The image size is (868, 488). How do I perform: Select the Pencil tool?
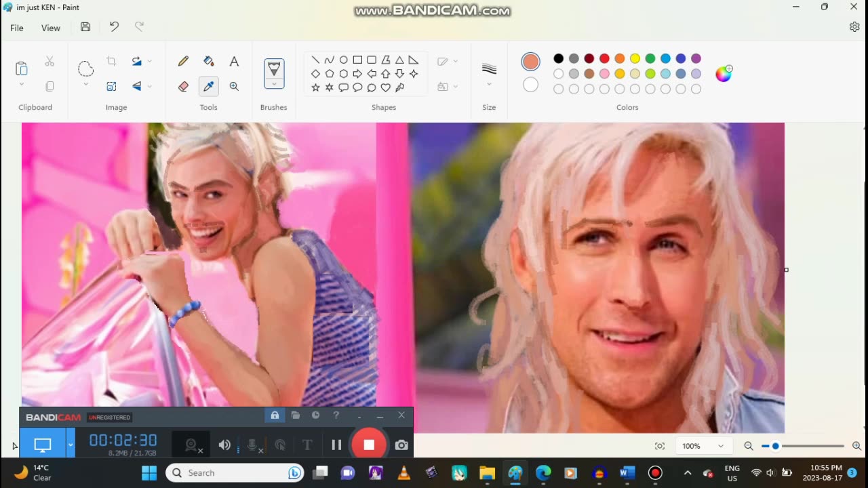coord(183,61)
